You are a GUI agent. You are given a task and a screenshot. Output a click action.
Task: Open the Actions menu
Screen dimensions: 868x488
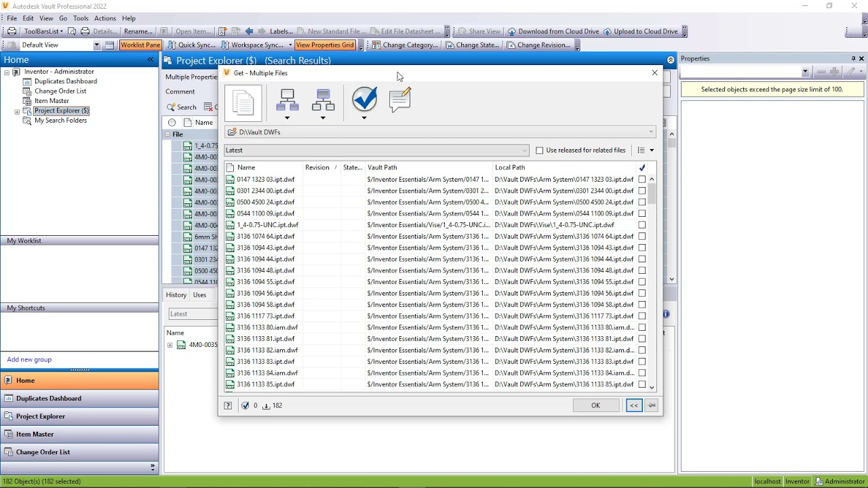[105, 18]
